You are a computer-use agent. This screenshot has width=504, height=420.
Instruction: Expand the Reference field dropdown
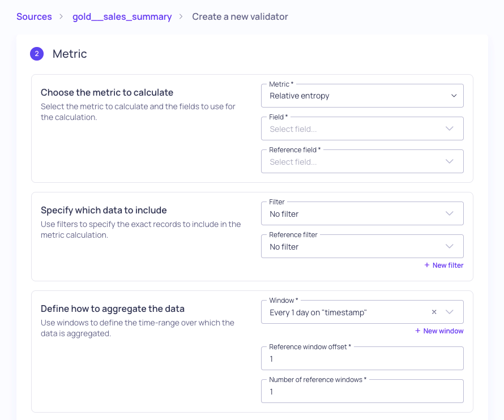[362, 161]
